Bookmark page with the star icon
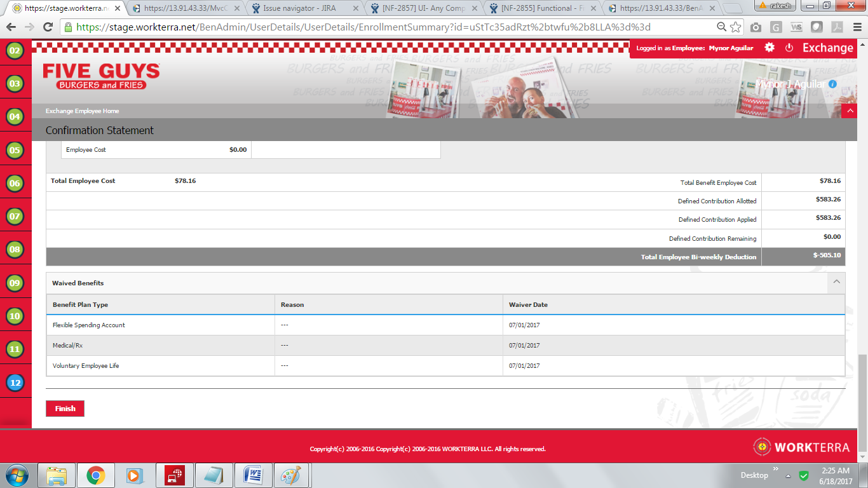The height and width of the screenshot is (488, 868). click(735, 27)
